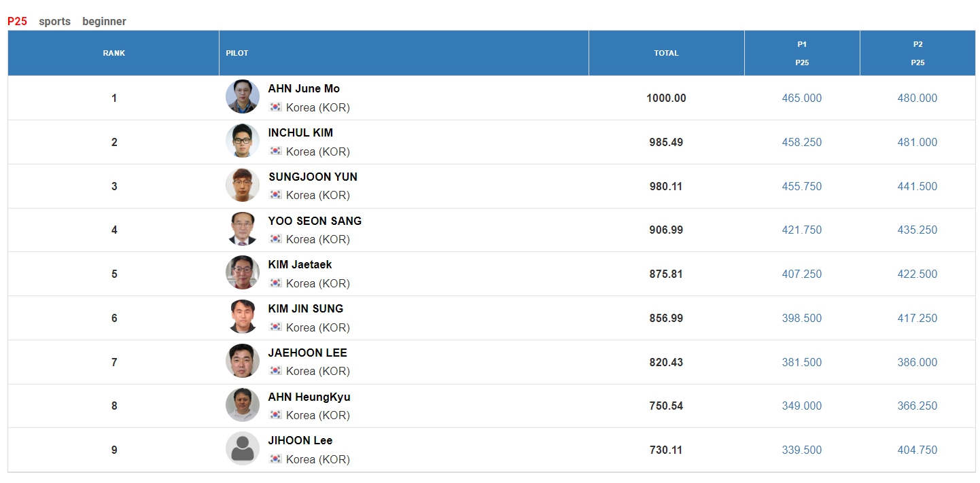Click the P1 P25 column header
The width and height of the screenshot is (980, 483).
pos(802,53)
